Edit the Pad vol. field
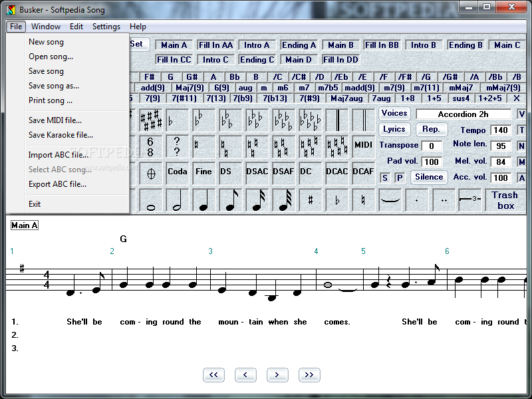This screenshot has width=532, height=399. (x=432, y=162)
